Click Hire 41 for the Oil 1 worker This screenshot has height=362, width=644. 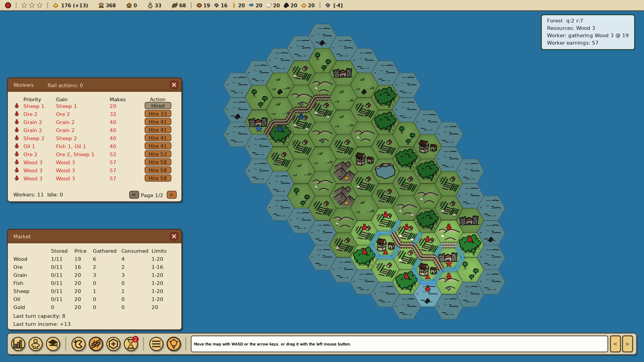click(158, 146)
